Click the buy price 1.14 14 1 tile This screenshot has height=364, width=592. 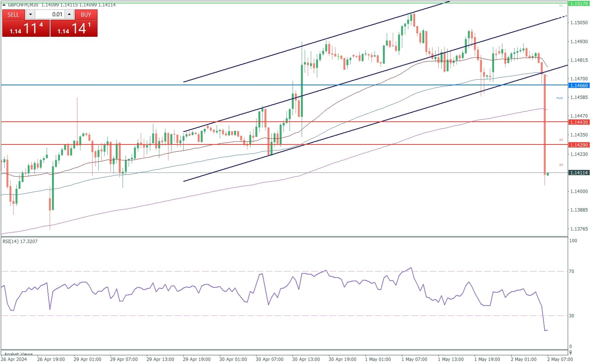[74, 28]
